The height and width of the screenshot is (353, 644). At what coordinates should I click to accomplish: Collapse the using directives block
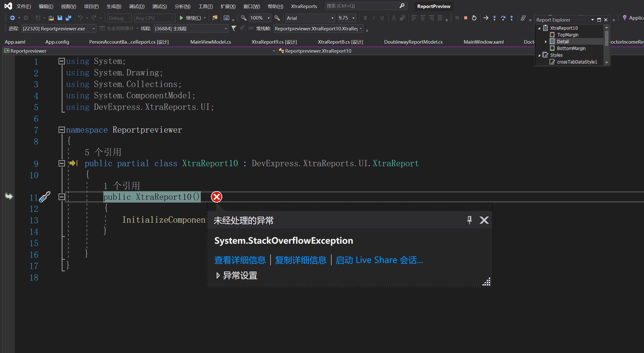coord(61,61)
